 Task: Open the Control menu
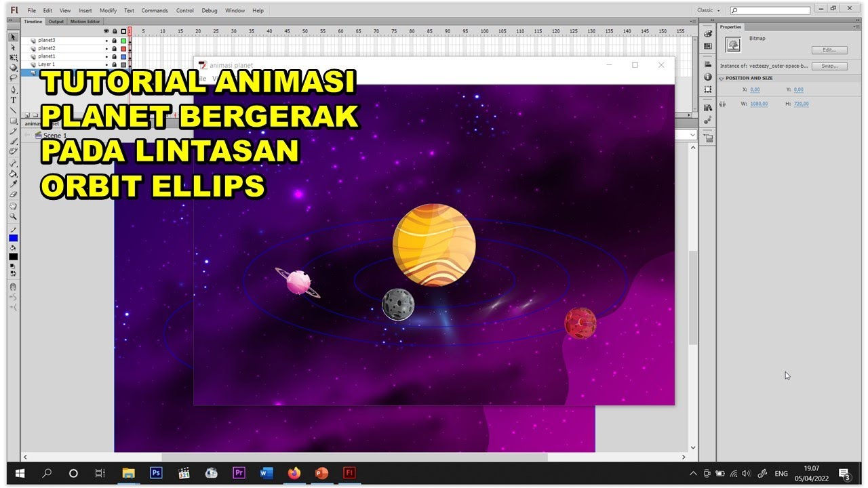pyautogui.click(x=184, y=11)
